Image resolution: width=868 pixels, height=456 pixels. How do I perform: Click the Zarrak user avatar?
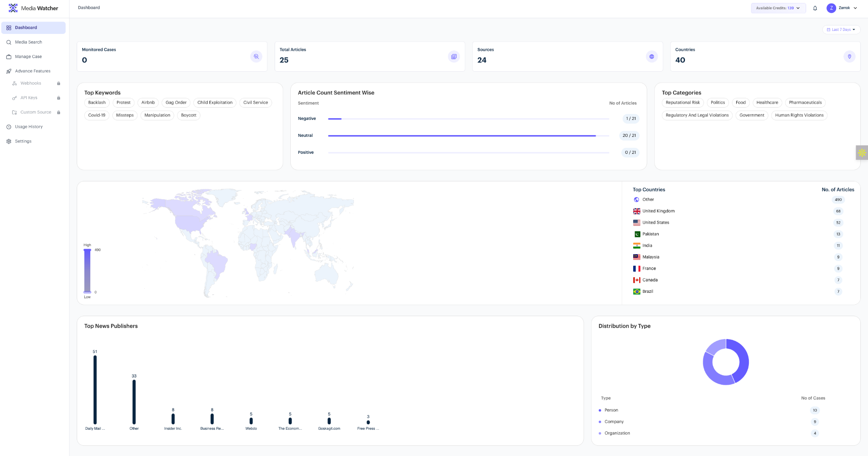(x=831, y=8)
